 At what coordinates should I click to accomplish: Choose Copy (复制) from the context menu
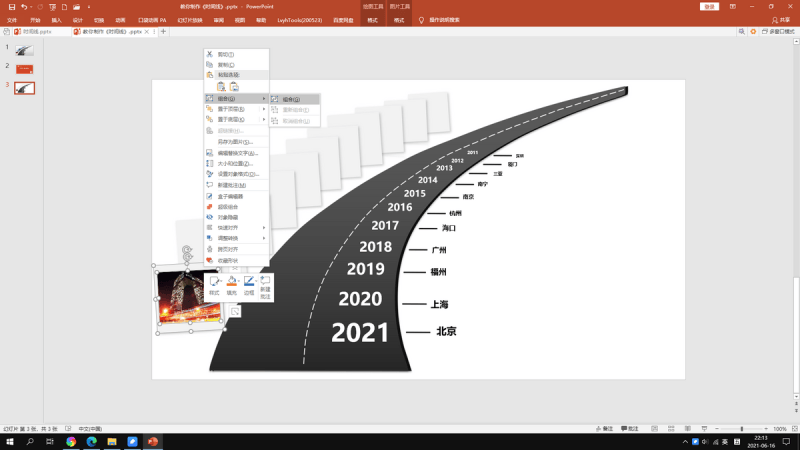(x=225, y=65)
